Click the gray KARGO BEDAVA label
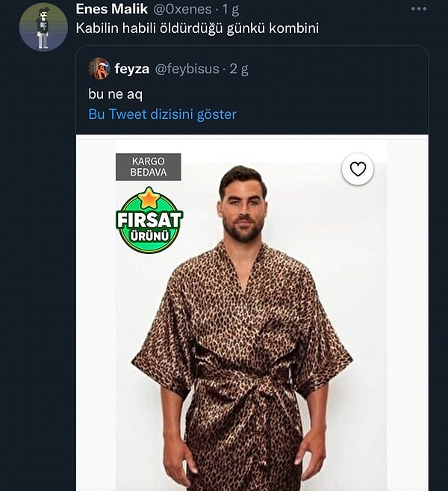The width and height of the screenshot is (448, 491). (x=148, y=167)
